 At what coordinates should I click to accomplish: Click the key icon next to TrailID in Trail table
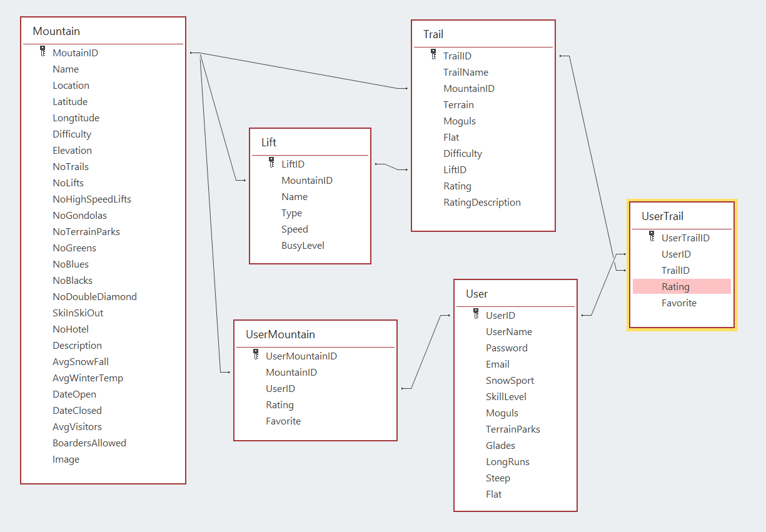tap(433, 55)
